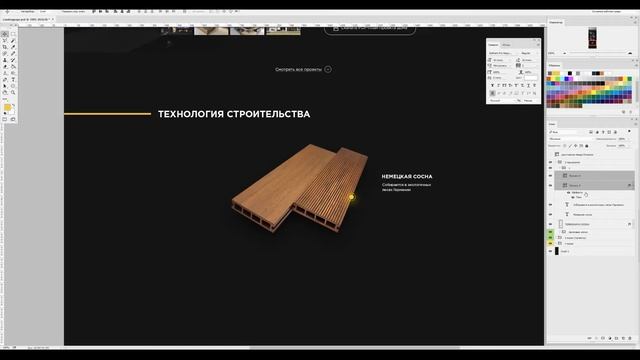Click the Delete Layer trash icon

[x=630, y=338]
